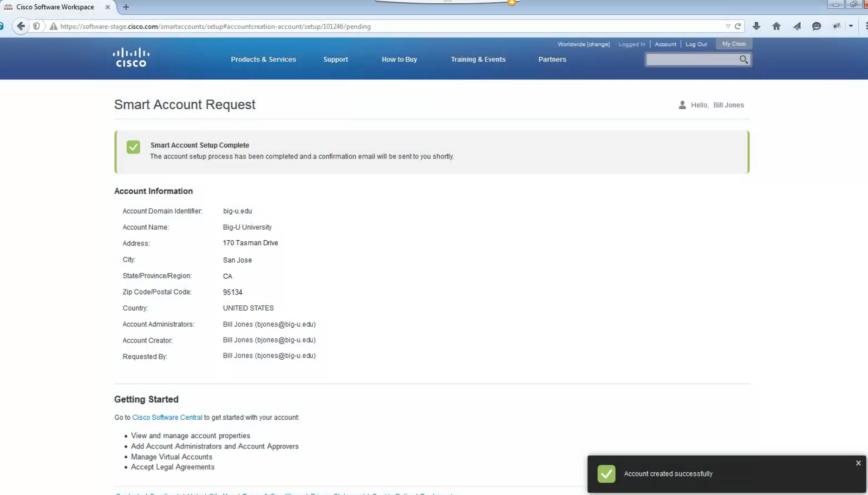Click the 170 Tasman Drive address
This screenshot has width=868, height=495.
tap(250, 243)
